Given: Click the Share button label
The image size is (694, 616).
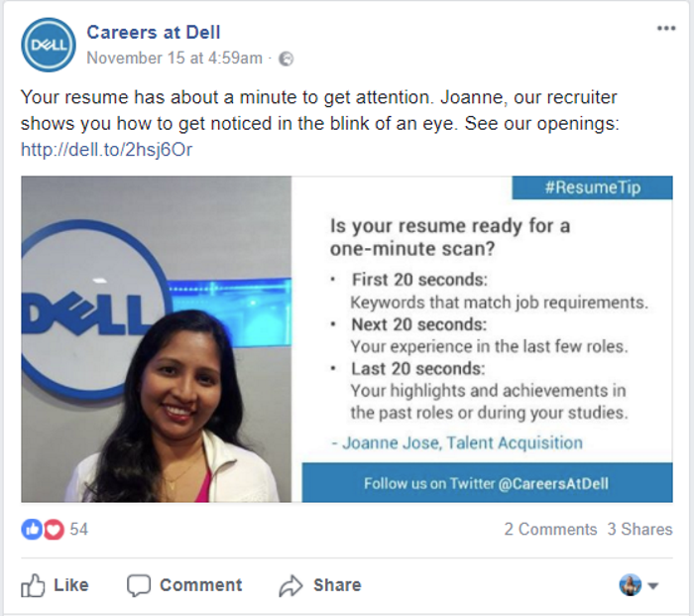Looking at the screenshot, I should pos(337,585).
